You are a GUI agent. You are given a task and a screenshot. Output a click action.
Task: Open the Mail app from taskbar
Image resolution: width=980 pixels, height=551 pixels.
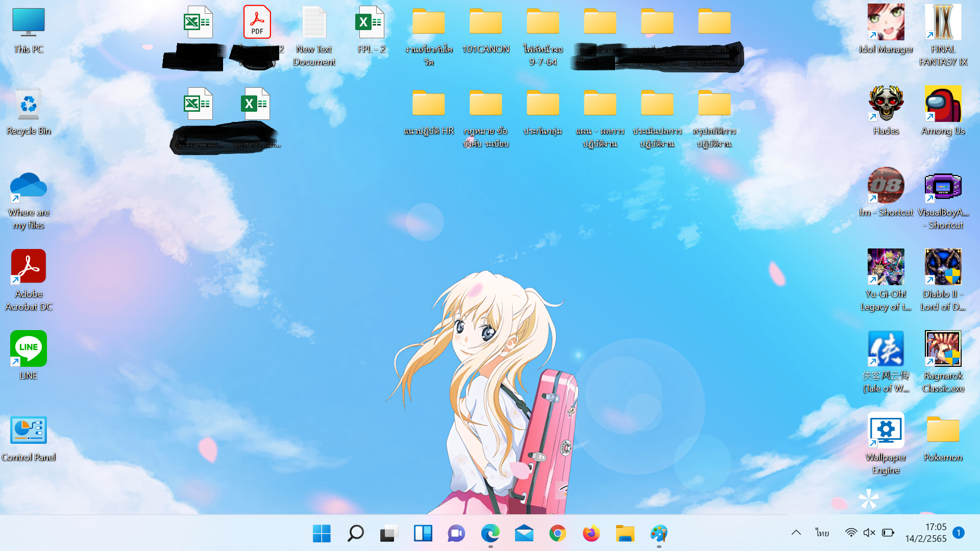pyautogui.click(x=524, y=534)
